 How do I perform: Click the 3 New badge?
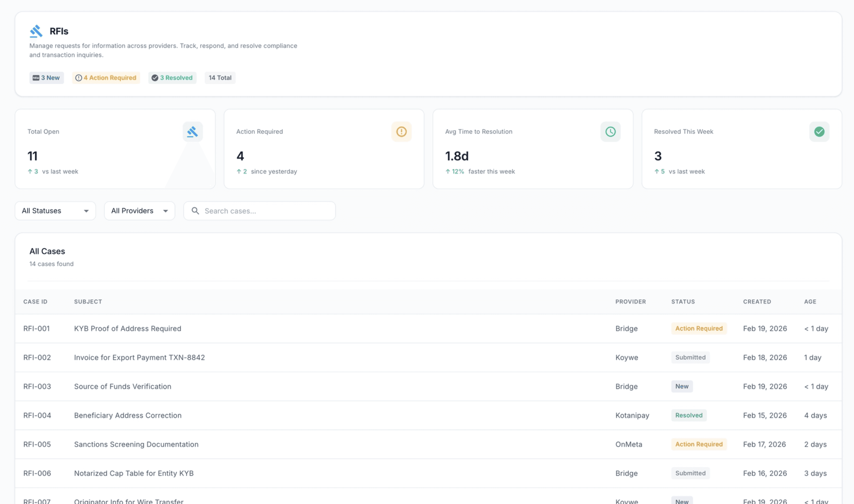coord(47,78)
